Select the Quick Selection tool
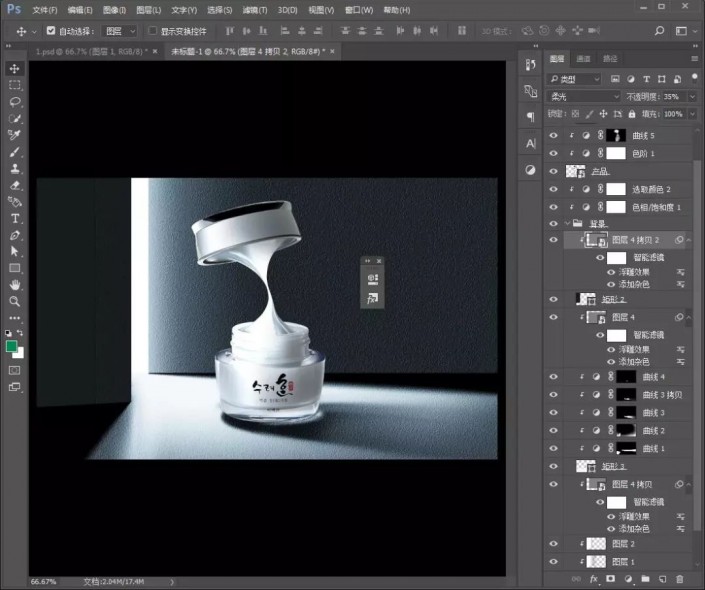 pos(14,119)
